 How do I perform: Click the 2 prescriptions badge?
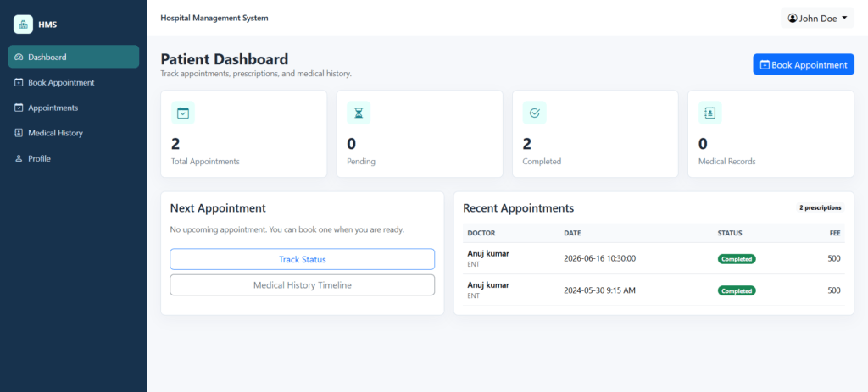tap(821, 208)
